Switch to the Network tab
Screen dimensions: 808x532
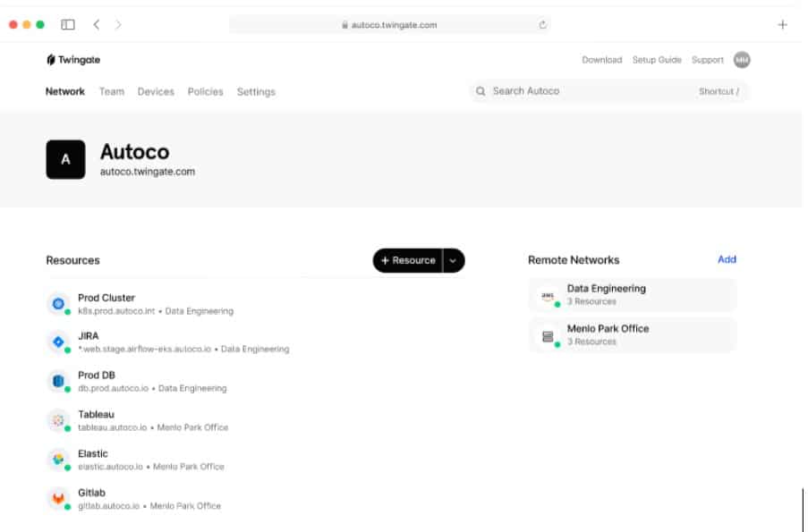click(65, 92)
